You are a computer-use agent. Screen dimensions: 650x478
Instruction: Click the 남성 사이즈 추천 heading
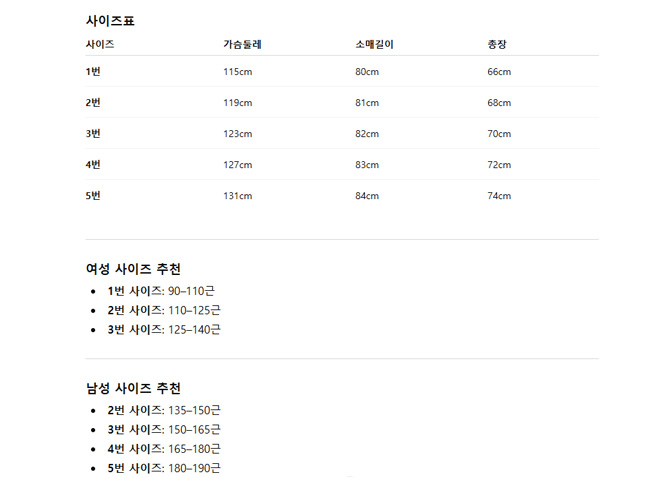click(x=133, y=388)
